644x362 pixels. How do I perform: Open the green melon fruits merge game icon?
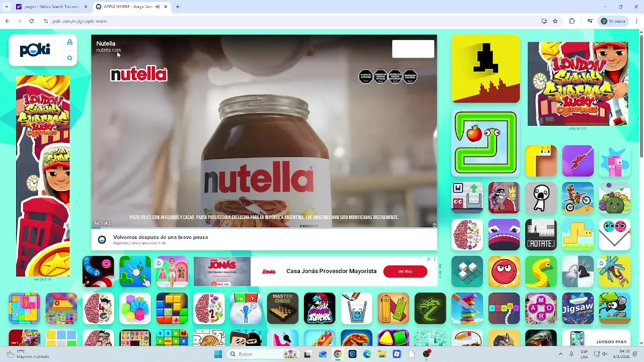click(x=614, y=198)
